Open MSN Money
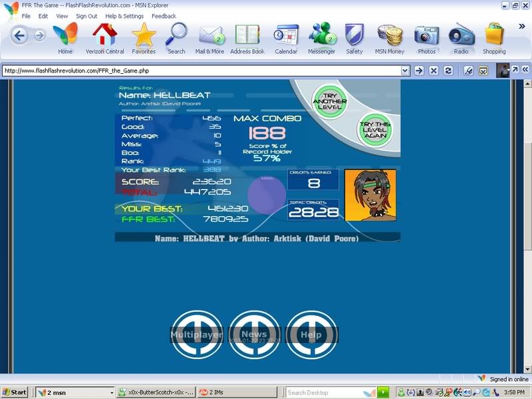This screenshot has width=532, height=399. pos(390,36)
